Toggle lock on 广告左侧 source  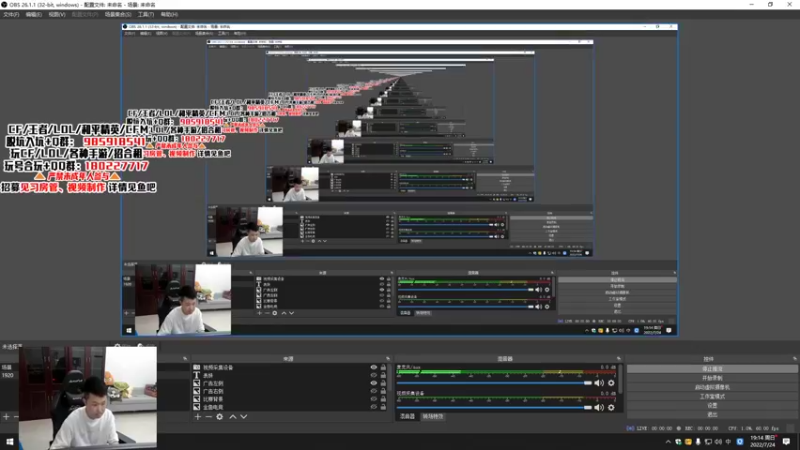point(383,383)
